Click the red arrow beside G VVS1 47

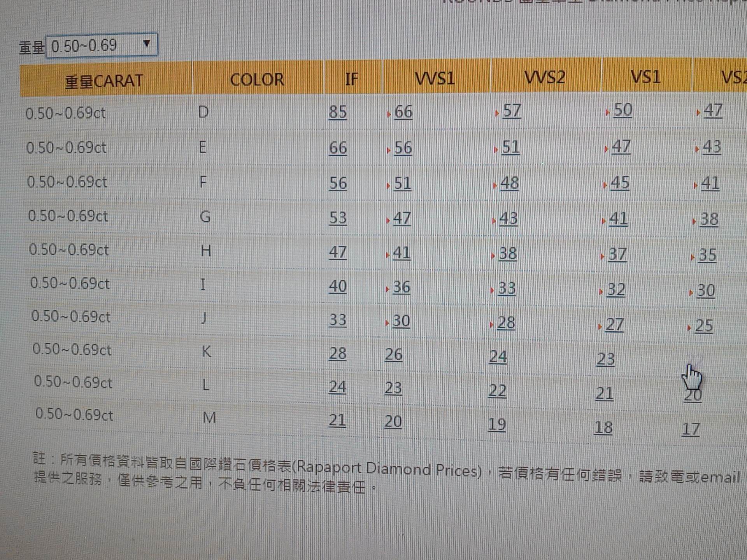click(388, 221)
